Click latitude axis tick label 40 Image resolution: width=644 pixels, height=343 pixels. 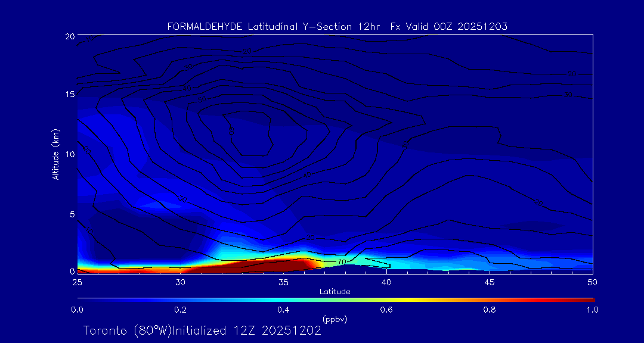pos(386,282)
